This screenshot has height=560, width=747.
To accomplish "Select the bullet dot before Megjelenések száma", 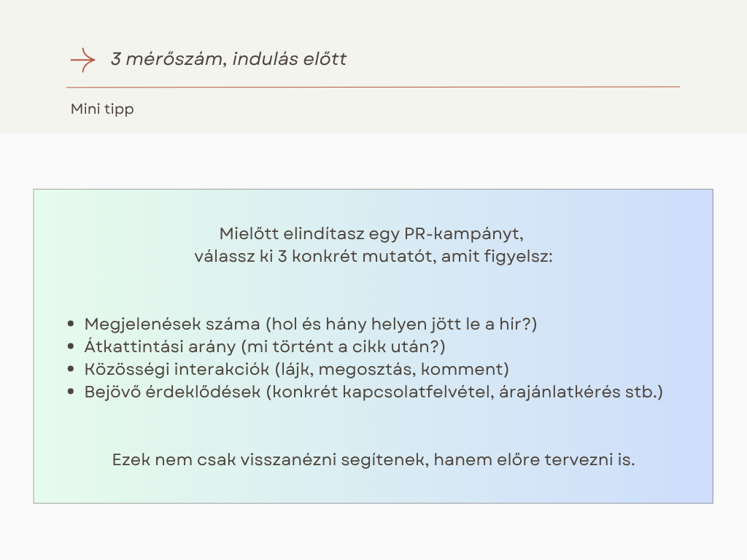I will pos(70,324).
